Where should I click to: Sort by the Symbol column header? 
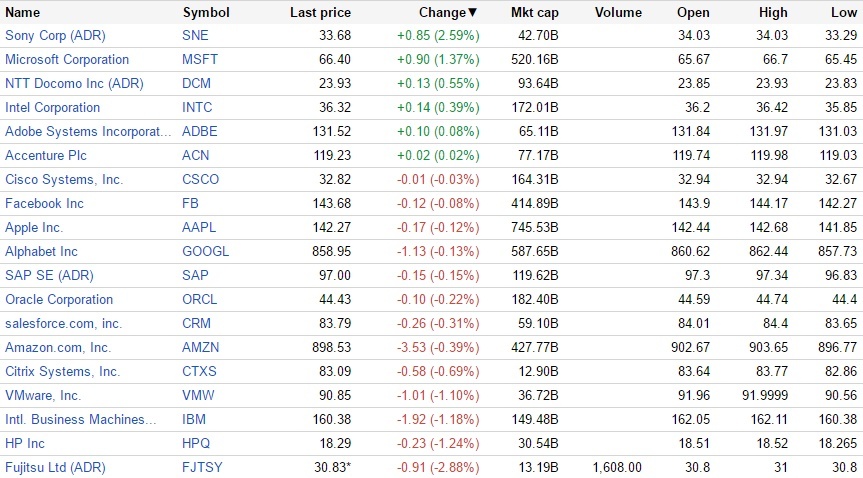[206, 13]
